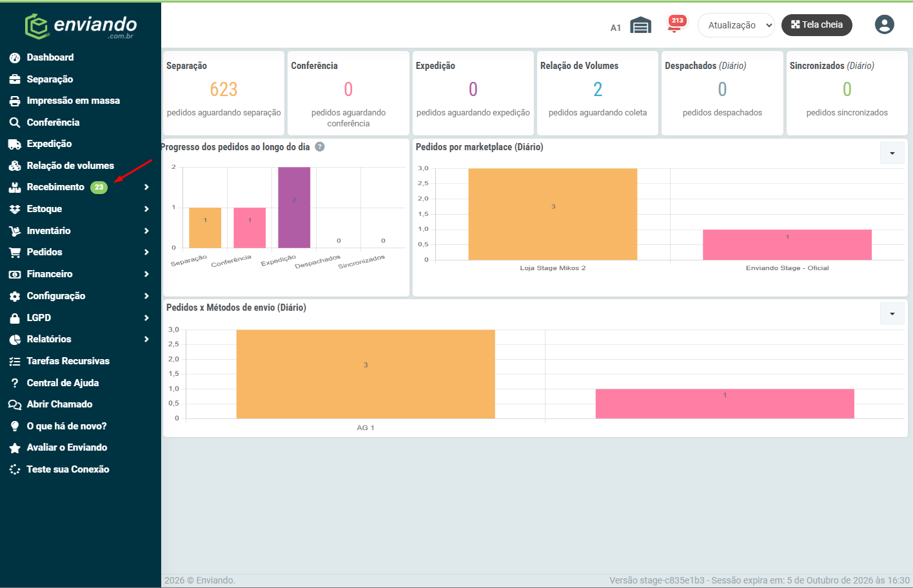Open the Pedidos x Métodos de envio chart dropdown

coord(892,313)
